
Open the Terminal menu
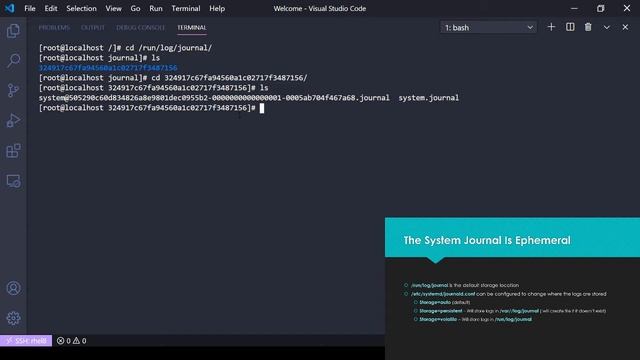[x=186, y=9]
